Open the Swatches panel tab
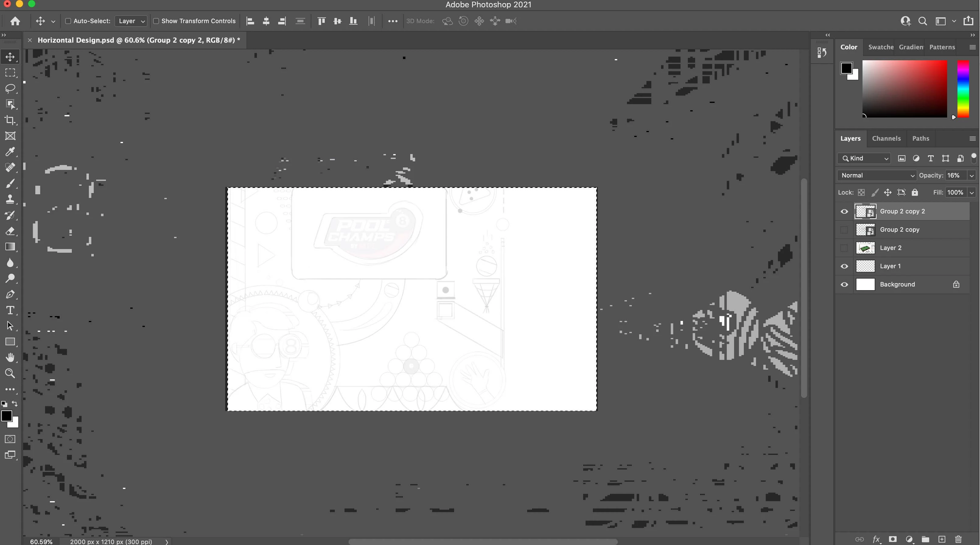Image resolution: width=980 pixels, height=545 pixels. (880, 47)
